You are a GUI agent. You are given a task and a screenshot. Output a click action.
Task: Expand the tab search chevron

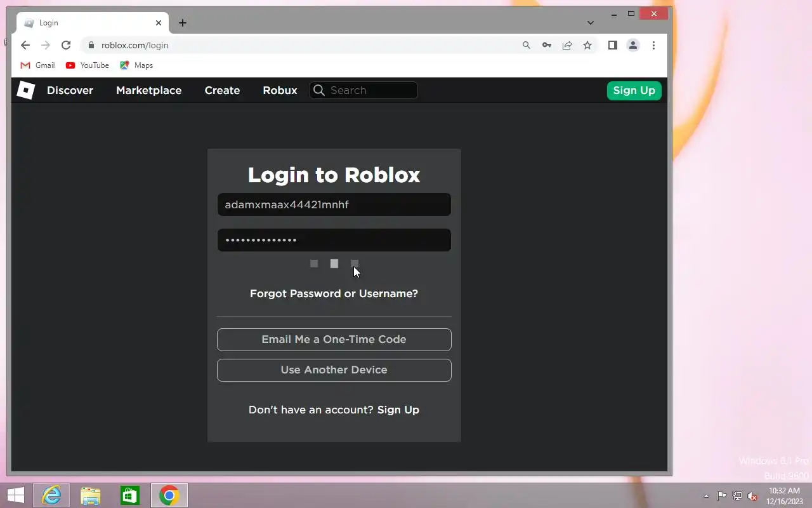click(591, 23)
